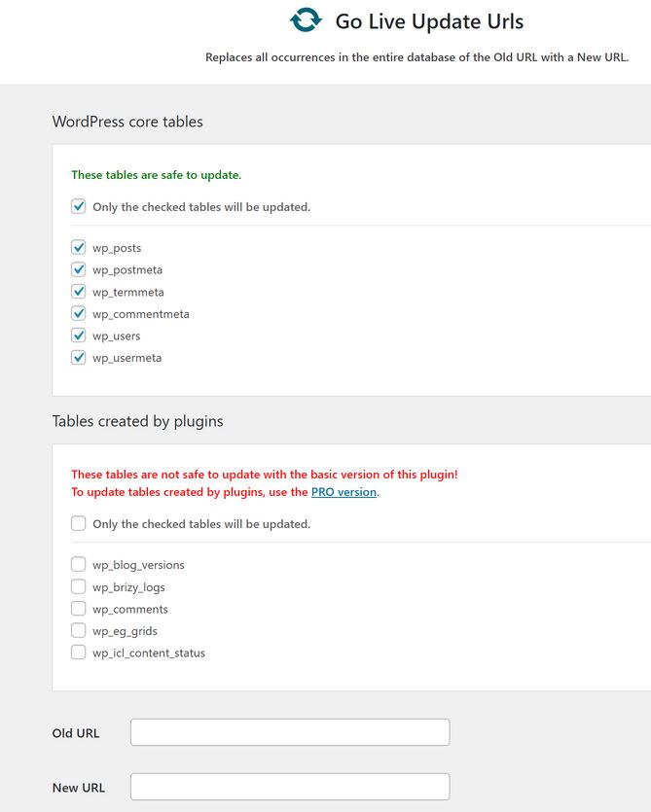Toggle the wp_termmeta table checkbox
Image resolution: width=651 pixels, height=812 pixels.
click(x=78, y=292)
